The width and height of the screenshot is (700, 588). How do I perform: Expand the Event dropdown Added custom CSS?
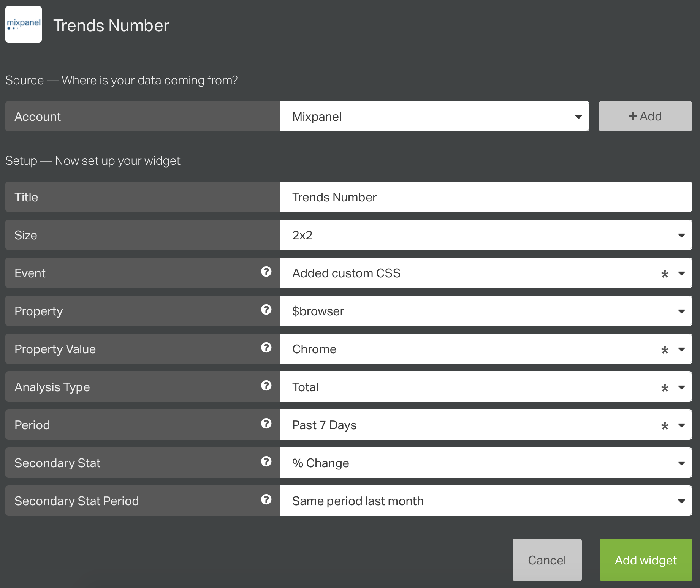486,273
